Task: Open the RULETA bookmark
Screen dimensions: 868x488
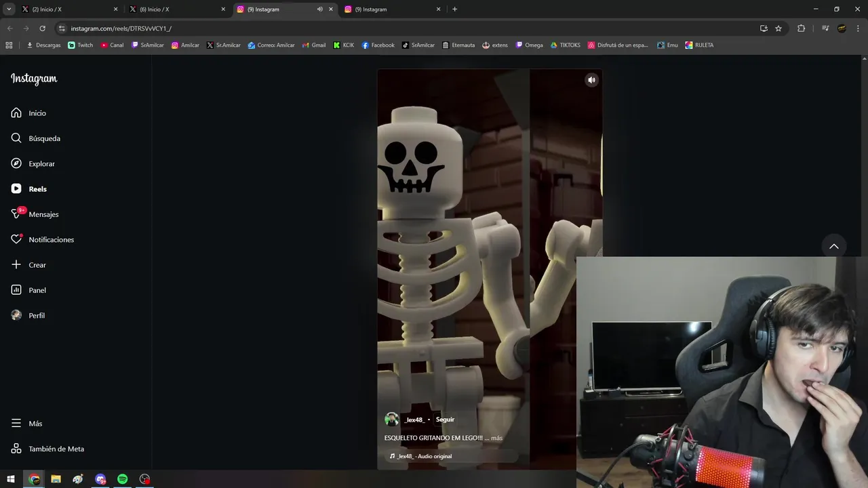Action: [x=699, y=45]
